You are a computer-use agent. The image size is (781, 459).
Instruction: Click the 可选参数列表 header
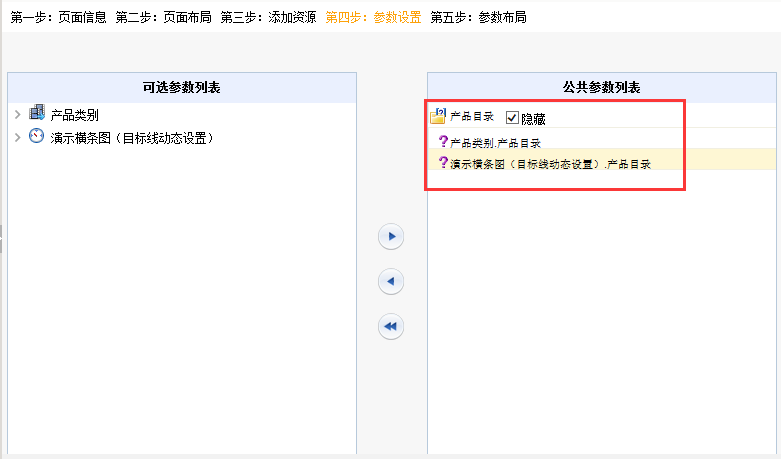tap(182, 88)
